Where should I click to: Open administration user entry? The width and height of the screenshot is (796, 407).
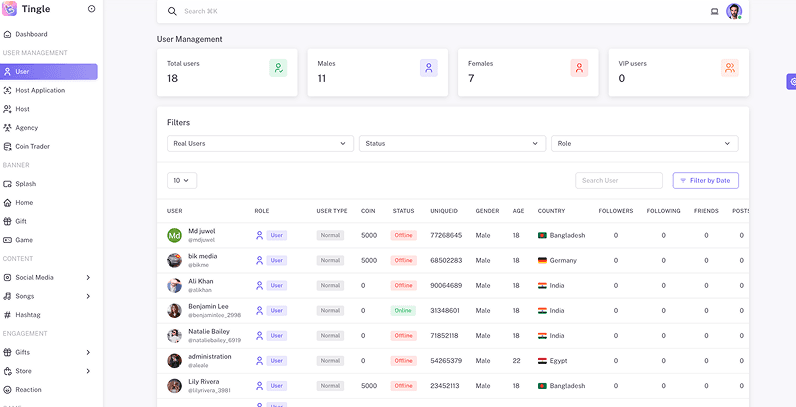click(210, 357)
